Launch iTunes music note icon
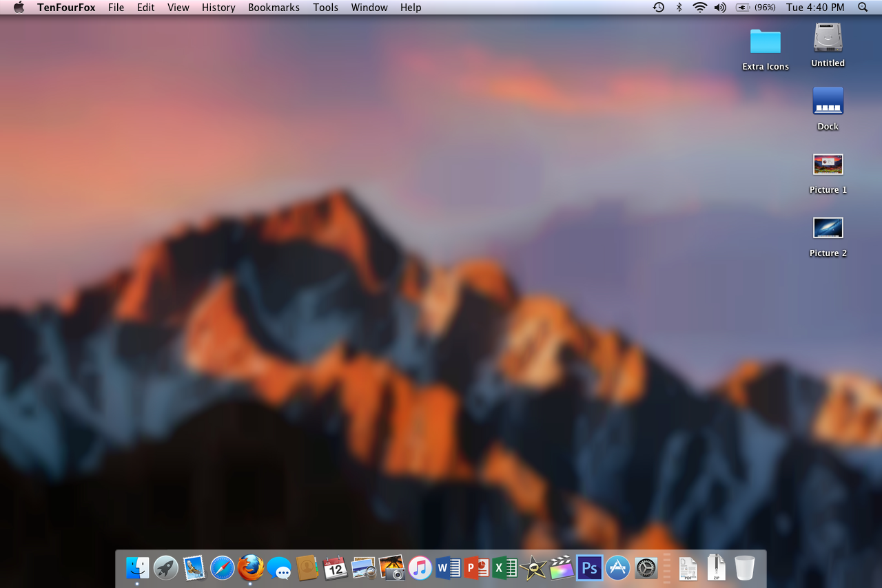This screenshot has height=588, width=882. (x=420, y=568)
